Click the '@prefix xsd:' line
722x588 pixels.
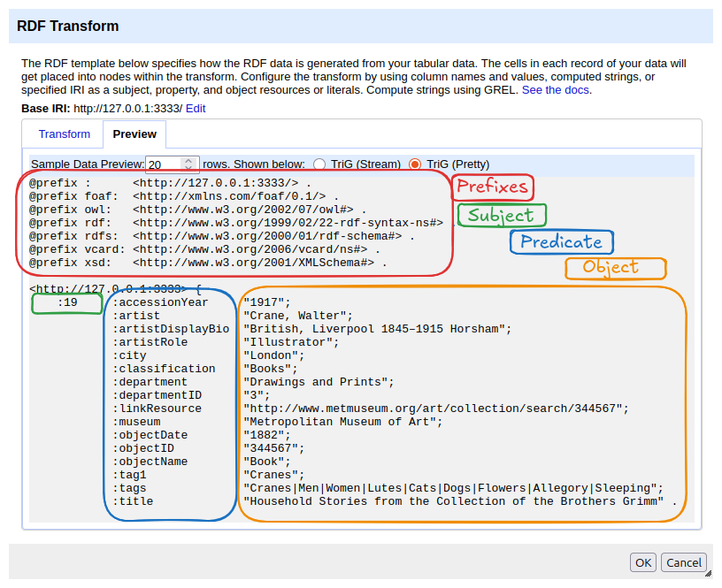point(208,263)
